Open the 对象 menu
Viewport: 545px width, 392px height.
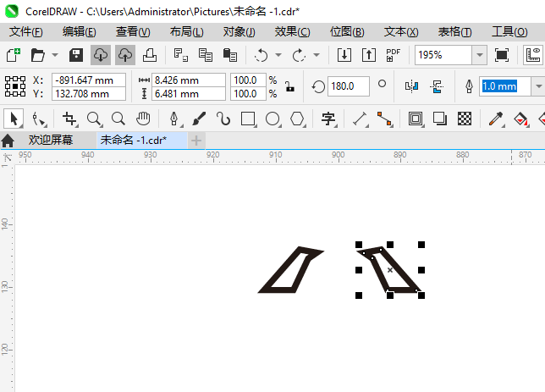coord(239,32)
